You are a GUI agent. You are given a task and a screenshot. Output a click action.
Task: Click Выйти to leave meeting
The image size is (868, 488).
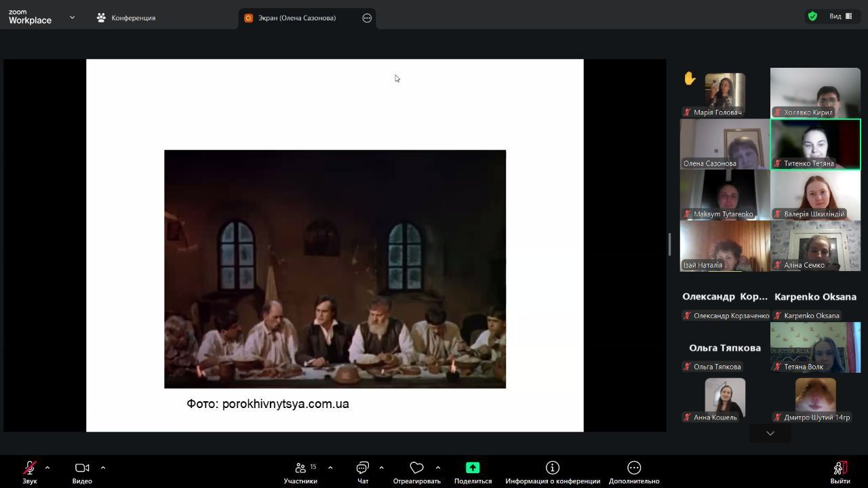(840, 471)
